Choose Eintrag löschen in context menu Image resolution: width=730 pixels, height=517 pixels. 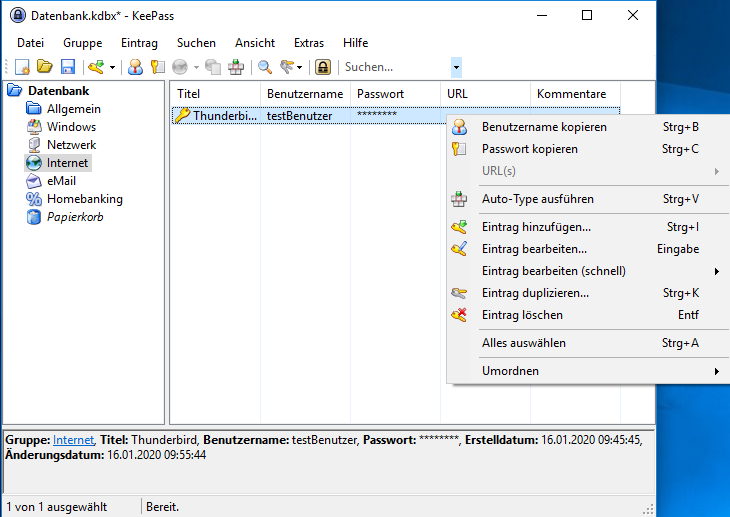point(589,315)
